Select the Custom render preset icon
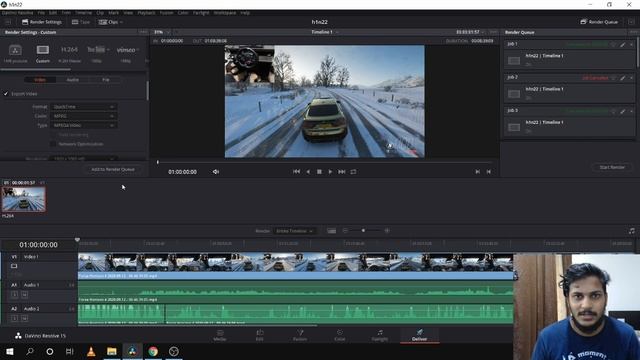The height and width of the screenshot is (360, 640). (42, 50)
